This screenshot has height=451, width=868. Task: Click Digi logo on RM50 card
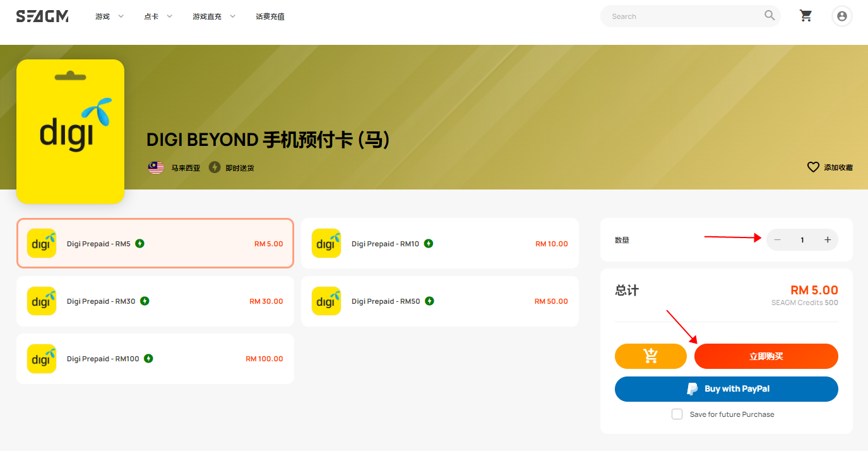click(x=326, y=301)
